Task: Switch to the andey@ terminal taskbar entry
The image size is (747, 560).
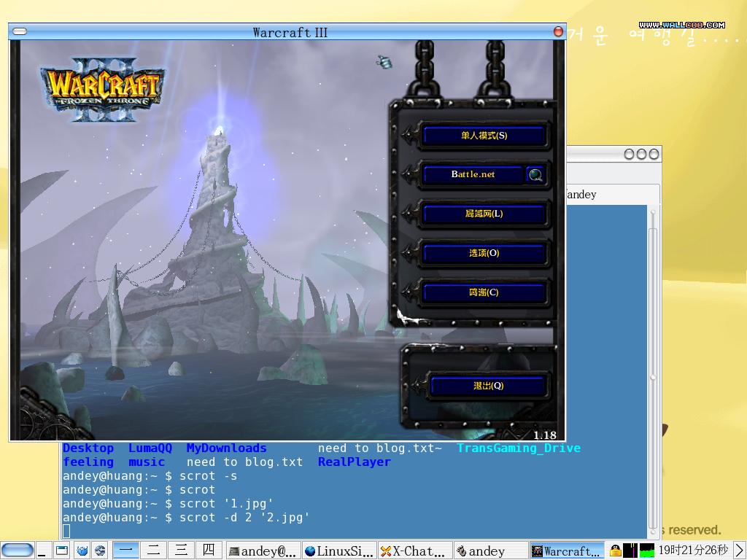Action: pyautogui.click(x=263, y=551)
